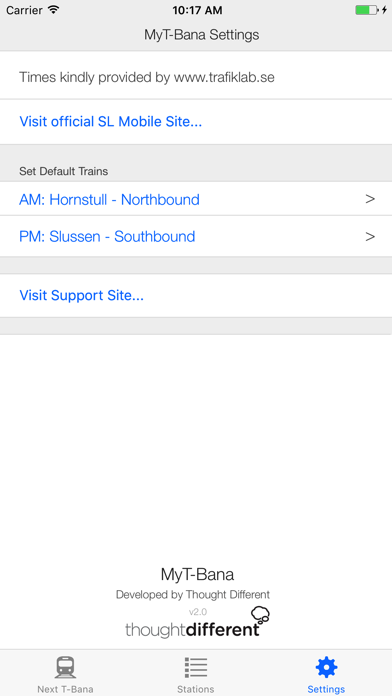
Task: Tap the thought bubble logo icon
Action: [x=260, y=615]
